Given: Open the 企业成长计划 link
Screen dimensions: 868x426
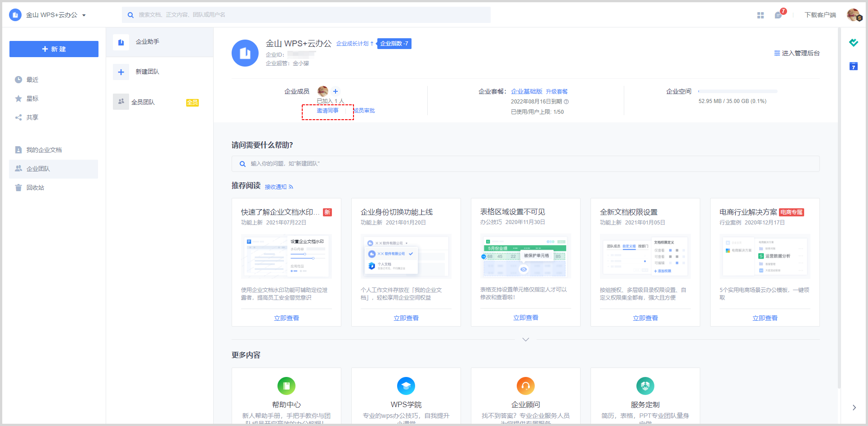Looking at the screenshot, I should point(355,44).
